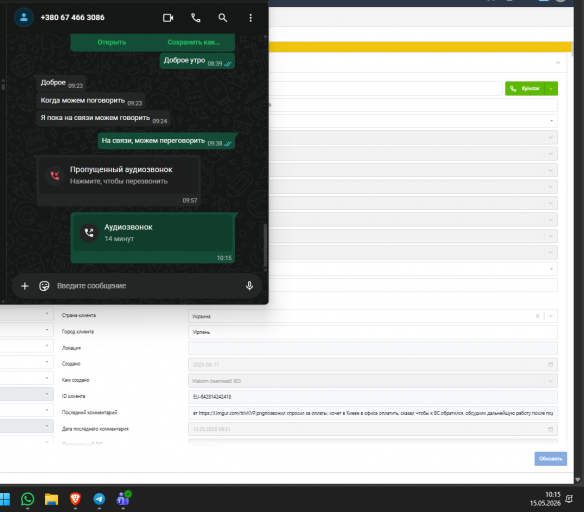Image resolution: width=584 pixels, height=512 pixels.
Task: Open calendar icon for Дата последнего комментария
Action: point(550,429)
